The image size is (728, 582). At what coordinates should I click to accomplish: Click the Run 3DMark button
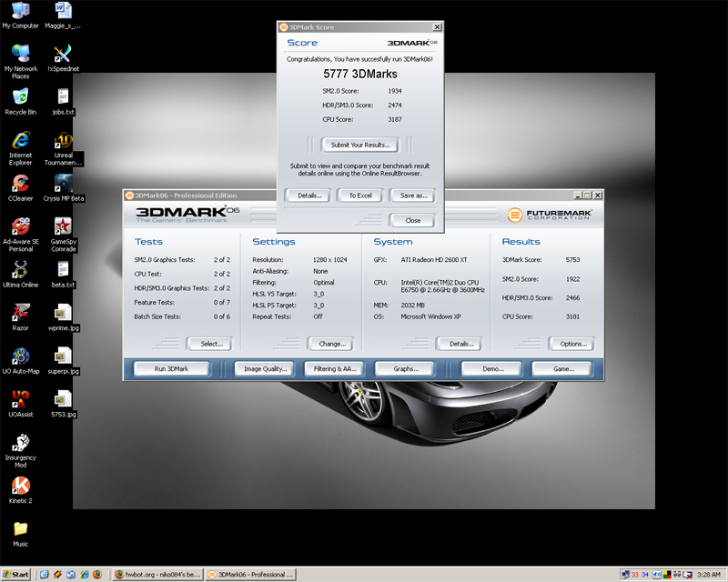[171, 369]
